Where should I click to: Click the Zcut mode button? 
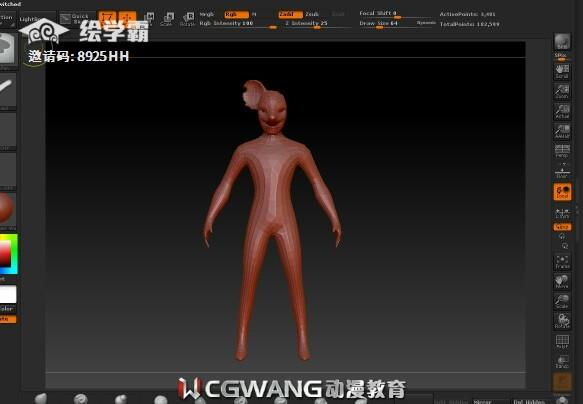coord(338,14)
